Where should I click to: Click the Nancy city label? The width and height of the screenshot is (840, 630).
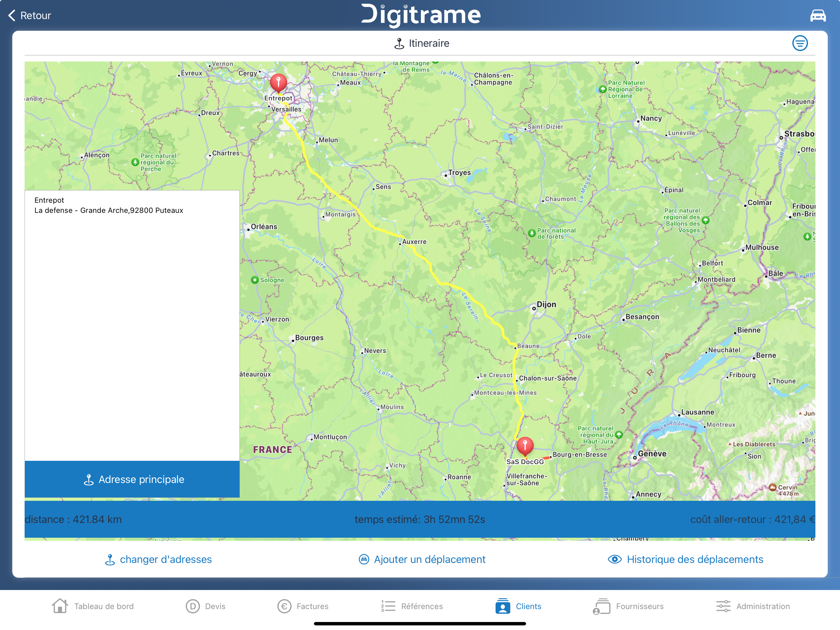point(651,118)
